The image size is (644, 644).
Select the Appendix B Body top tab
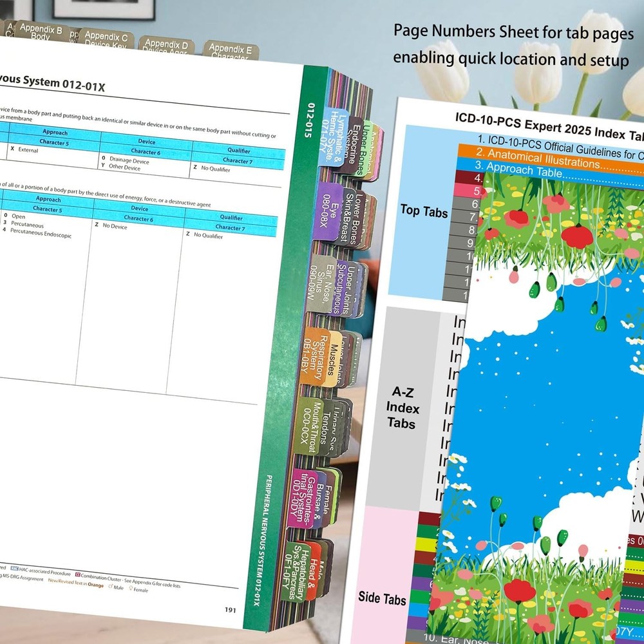[x=41, y=31]
